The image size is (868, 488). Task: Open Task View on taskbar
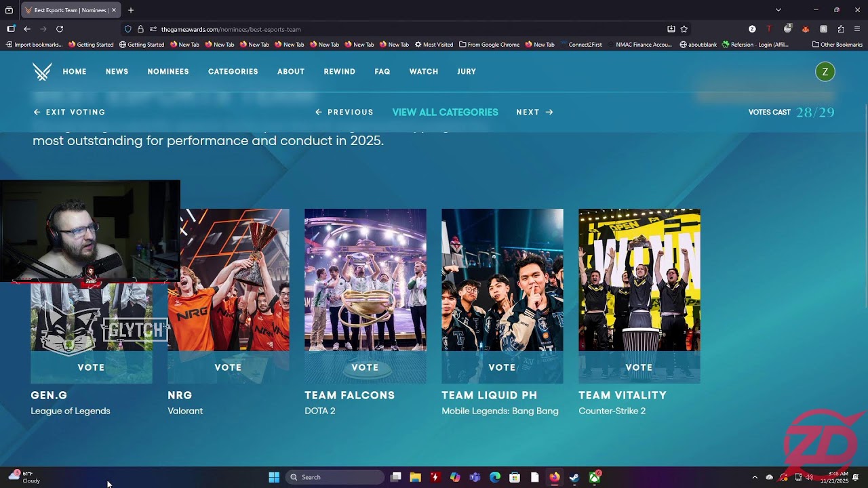pyautogui.click(x=396, y=477)
